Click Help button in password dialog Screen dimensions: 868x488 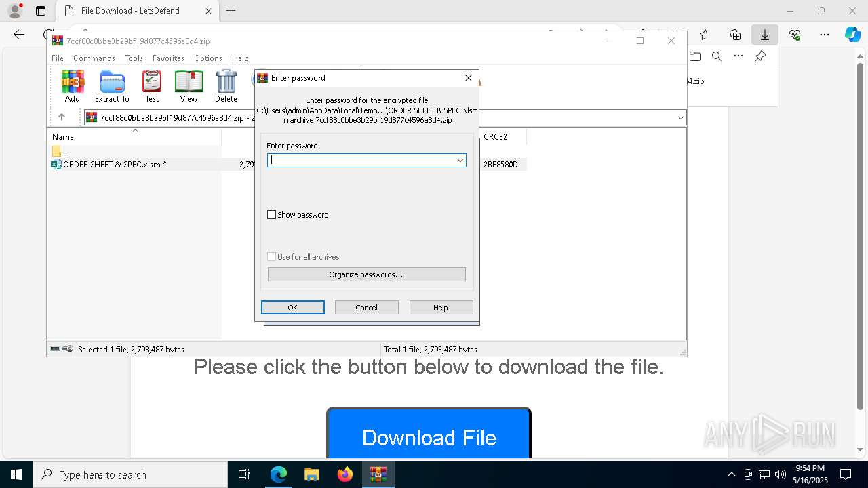click(441, 308)
